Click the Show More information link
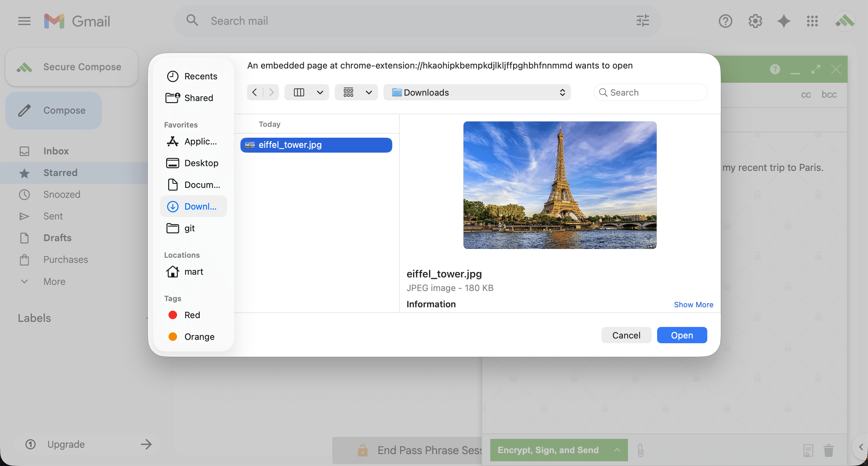This screenshot has height=466, width=868. (693, 304)
